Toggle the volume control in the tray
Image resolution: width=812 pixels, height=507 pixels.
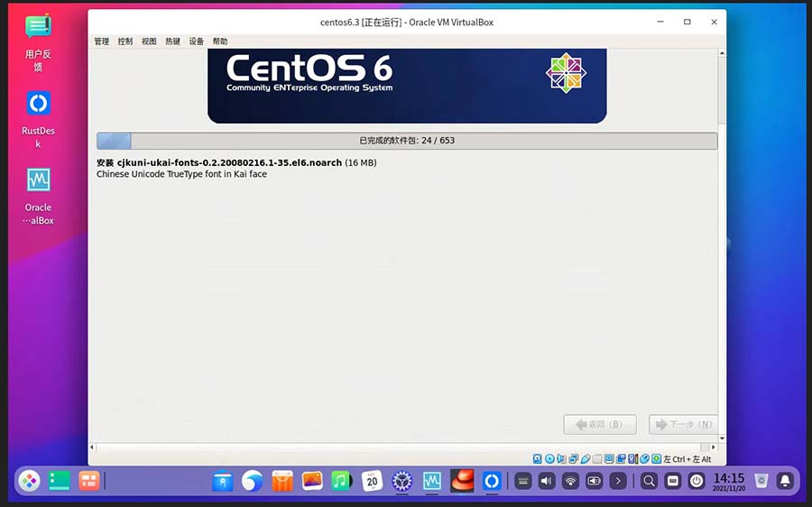coord(547,481)
